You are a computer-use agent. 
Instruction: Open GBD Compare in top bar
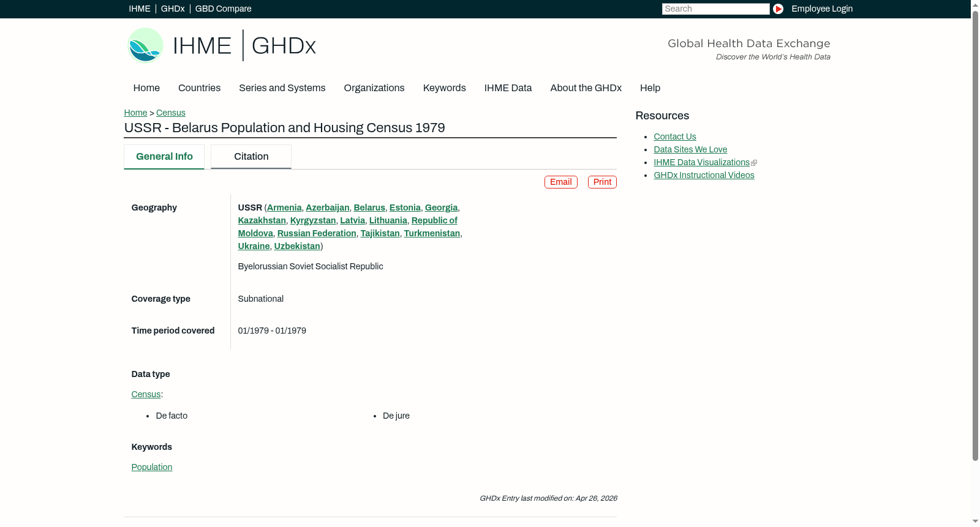coord(223,9)
